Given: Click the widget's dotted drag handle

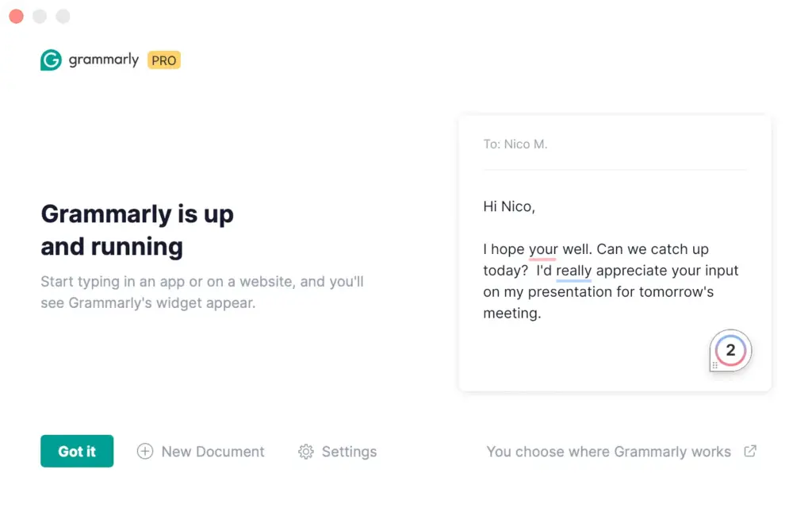Looking at the screenshot, I should click(x=714, y=365).
